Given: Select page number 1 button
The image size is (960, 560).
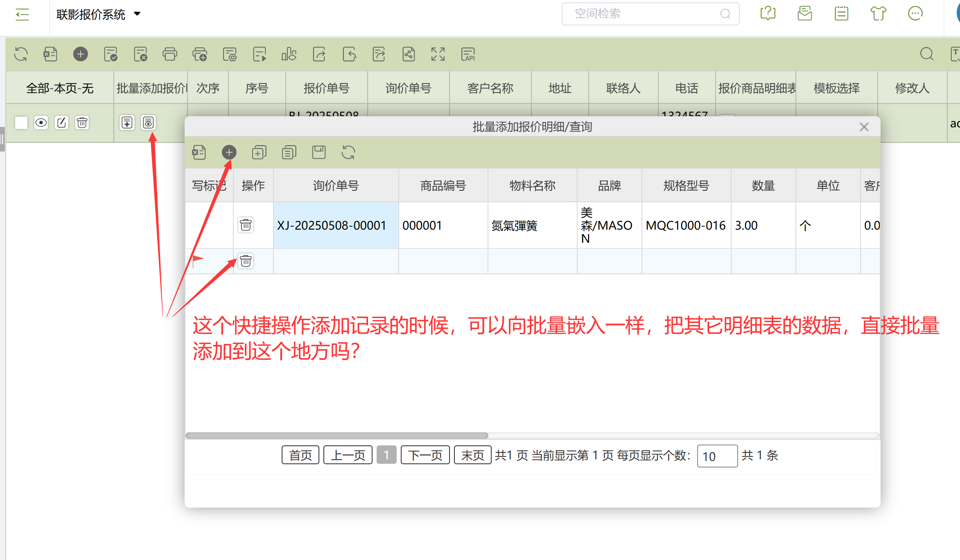Looking at the screenshot, I should click(x=386, y=455).
